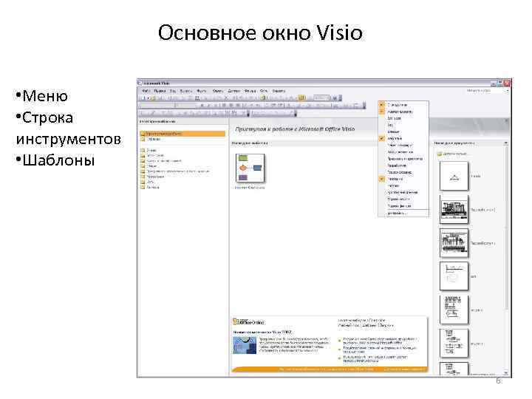Open the Общие template category
This screenshot has height=399, width=532.
149,166
